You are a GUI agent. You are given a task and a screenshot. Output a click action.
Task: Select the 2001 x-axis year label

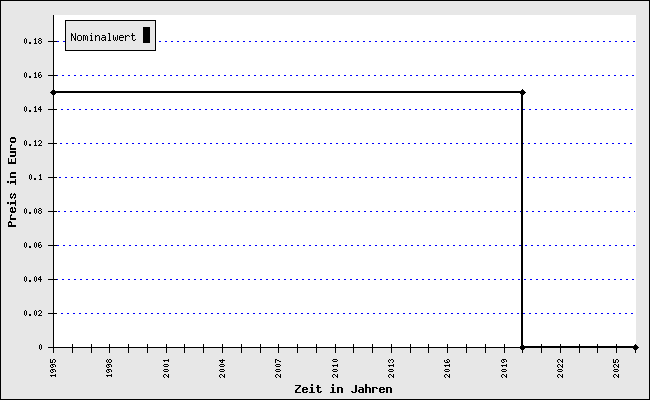click(x=166, y=367)
